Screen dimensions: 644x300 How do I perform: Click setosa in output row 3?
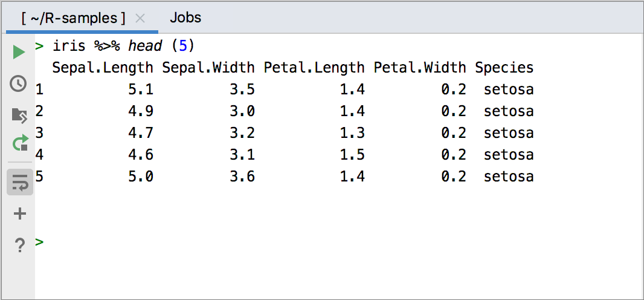(x=509, y=133)
